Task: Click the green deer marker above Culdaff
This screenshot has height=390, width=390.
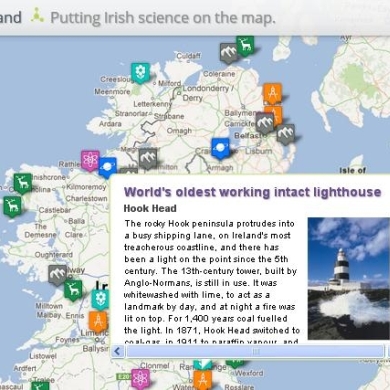Action: click(245, 46)
